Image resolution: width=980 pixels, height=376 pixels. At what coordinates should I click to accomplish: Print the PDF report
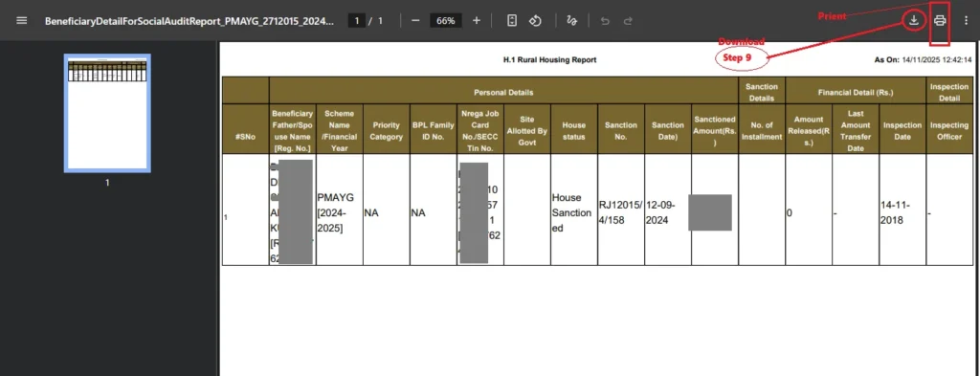tap(940, 21)
